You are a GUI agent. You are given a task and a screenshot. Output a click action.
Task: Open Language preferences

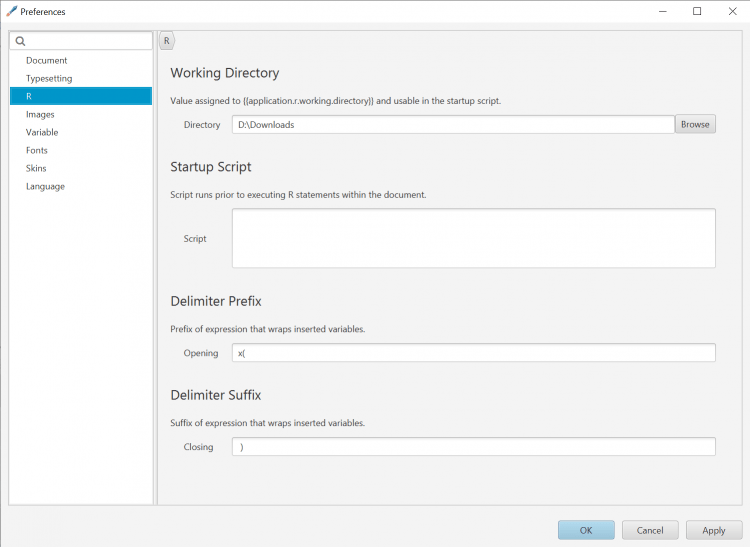[x=45, y=186]
